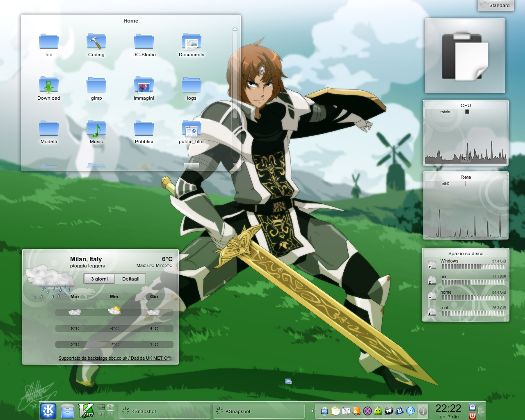525x420 pixels.
Task: Activate the first KSnapshot taskbar entry
Action: (x=164, y=411)
